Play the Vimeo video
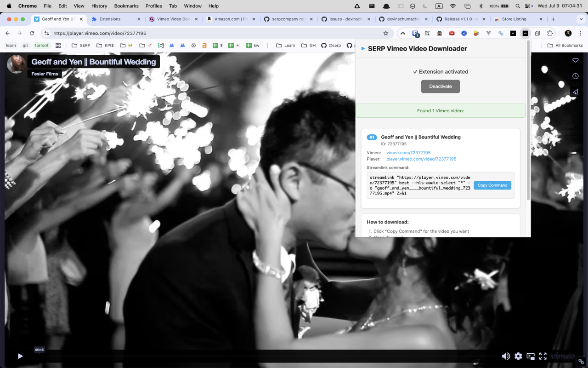Screen dimensions: 588x368 click(x=20, y=356)
